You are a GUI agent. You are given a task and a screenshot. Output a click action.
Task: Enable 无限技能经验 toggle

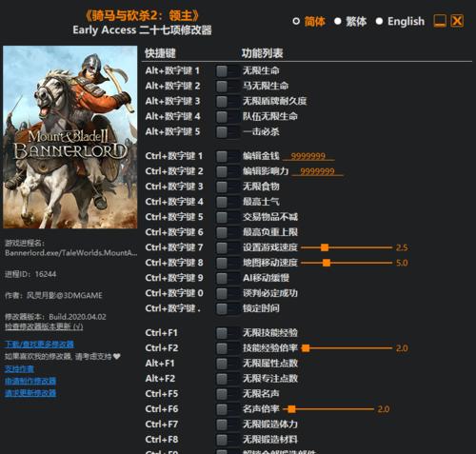point(228,333)
